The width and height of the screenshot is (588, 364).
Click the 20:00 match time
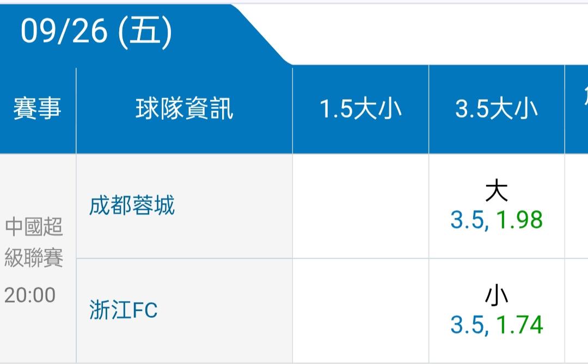point(30,295)
